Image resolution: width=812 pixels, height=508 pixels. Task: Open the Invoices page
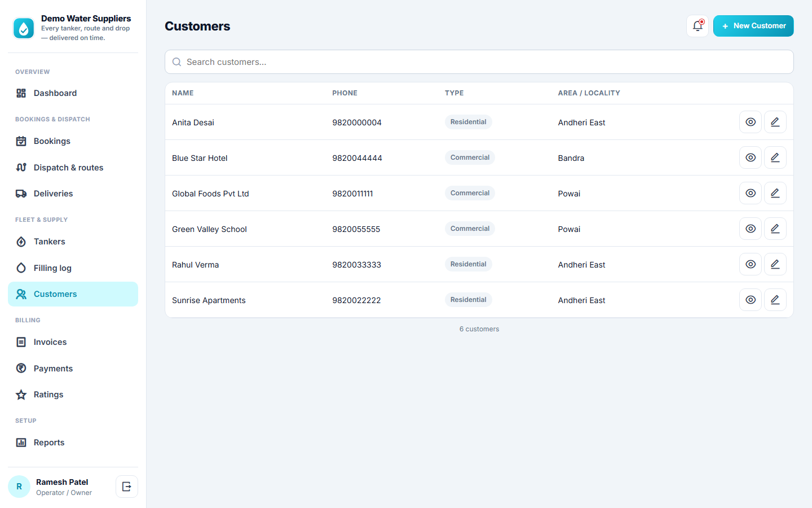click(x=73, y=342)
